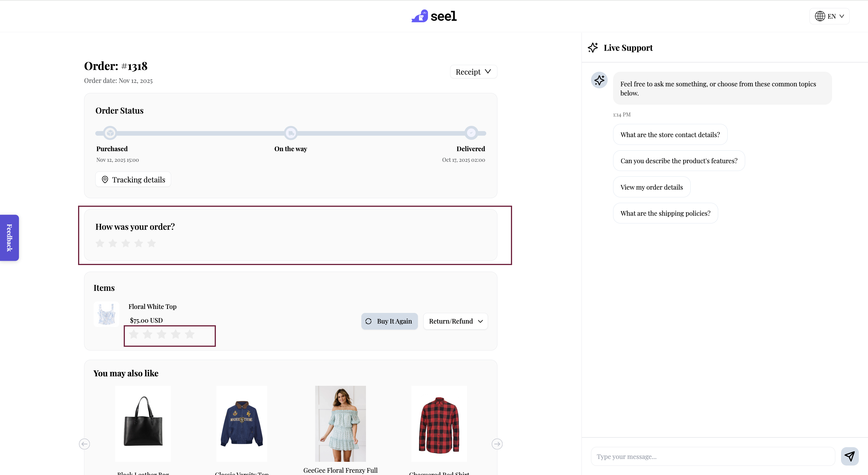The height and width of the screenshot is (475, 868).
Task: Click the Delivered checkmark status icon
Action: click(471, 133)
